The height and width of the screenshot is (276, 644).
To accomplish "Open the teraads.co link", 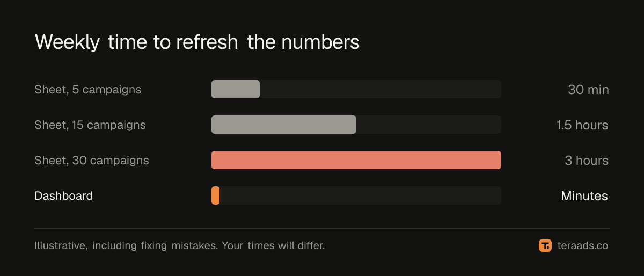I will 583,246.
